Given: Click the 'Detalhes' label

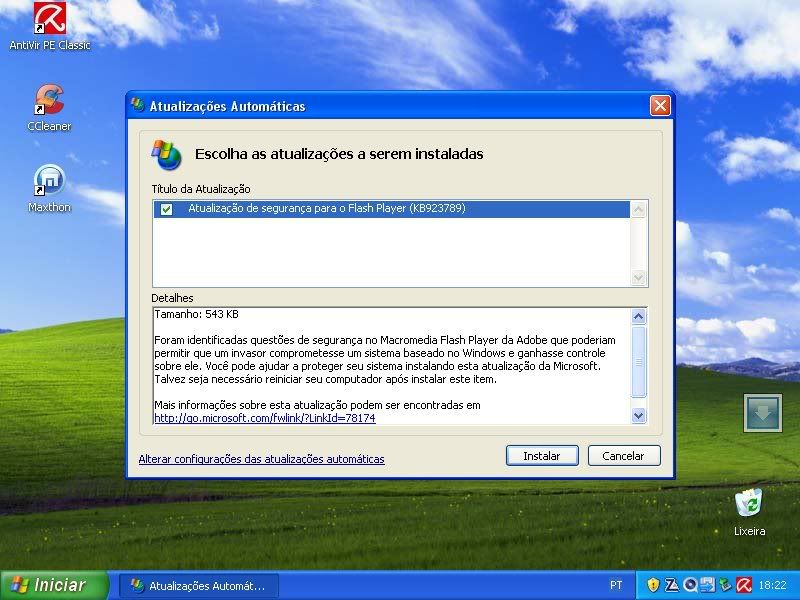Looking at the screenshot, I should tap(172, 298).
